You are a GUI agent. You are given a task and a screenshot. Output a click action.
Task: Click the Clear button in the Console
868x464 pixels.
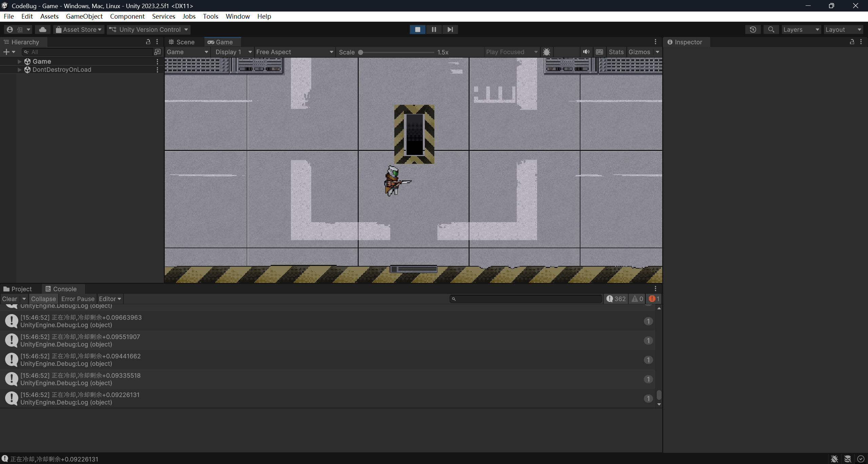tap(9, 299)
